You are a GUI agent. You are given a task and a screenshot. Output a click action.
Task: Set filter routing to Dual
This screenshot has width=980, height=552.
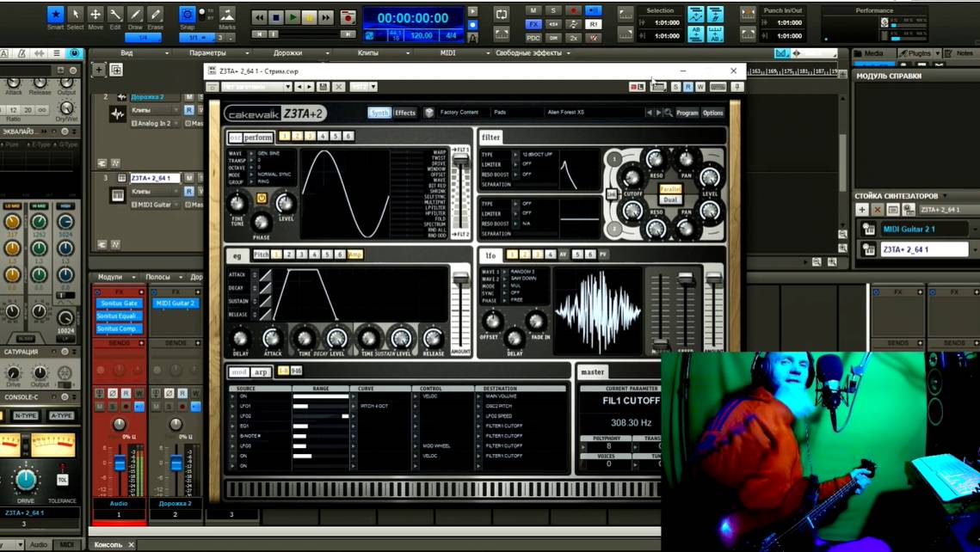[670, 199]
